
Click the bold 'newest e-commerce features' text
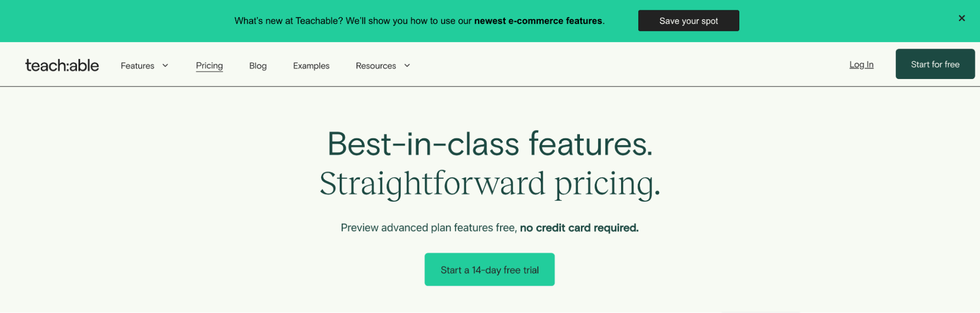(538, 21)
